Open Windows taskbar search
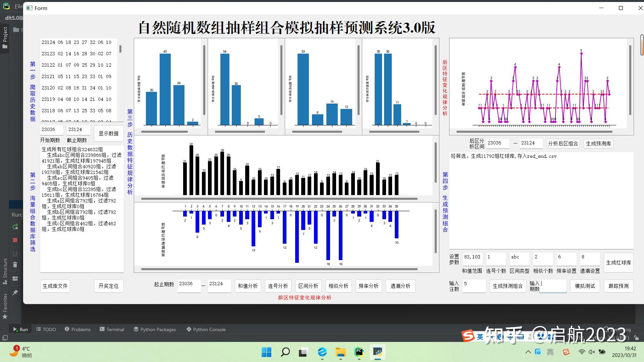Viewport: 644px width, 362px height. tap(285, 352)
